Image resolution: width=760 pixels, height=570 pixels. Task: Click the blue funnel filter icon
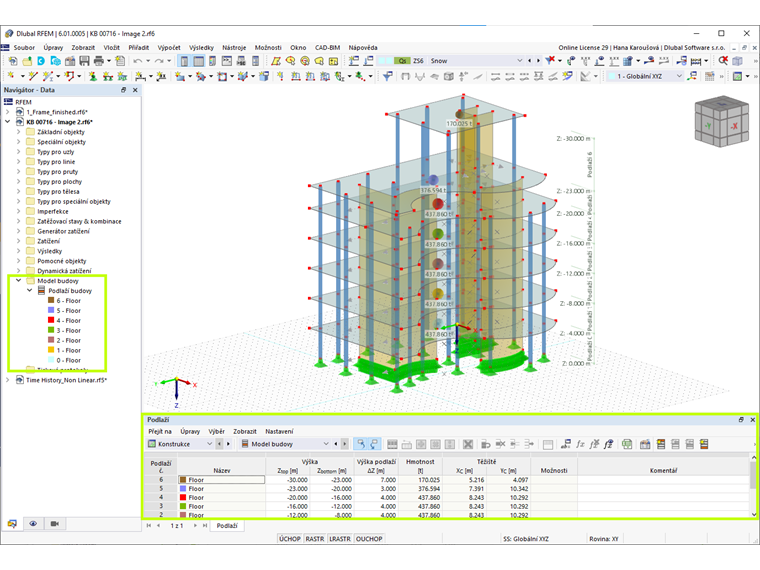click(x=387, y=76)
